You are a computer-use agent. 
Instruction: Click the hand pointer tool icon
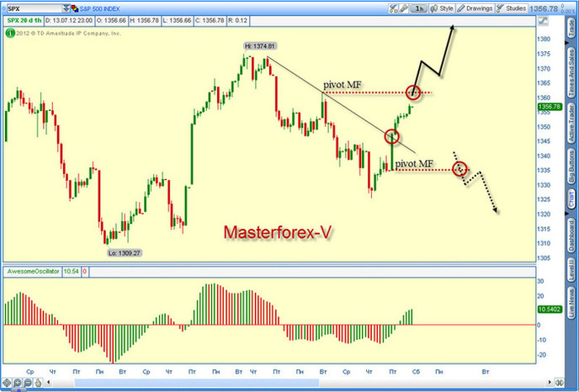(x=38, y=383)
